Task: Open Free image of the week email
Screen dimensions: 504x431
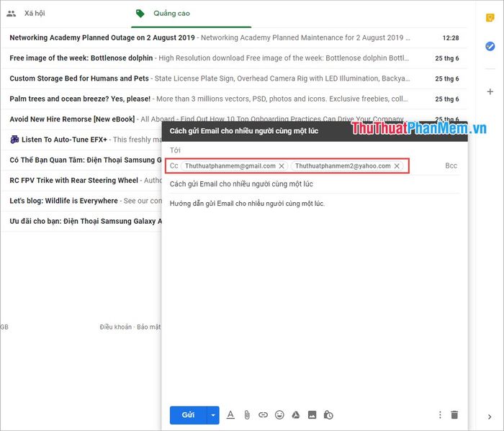Action: click(x=234, y=58)
